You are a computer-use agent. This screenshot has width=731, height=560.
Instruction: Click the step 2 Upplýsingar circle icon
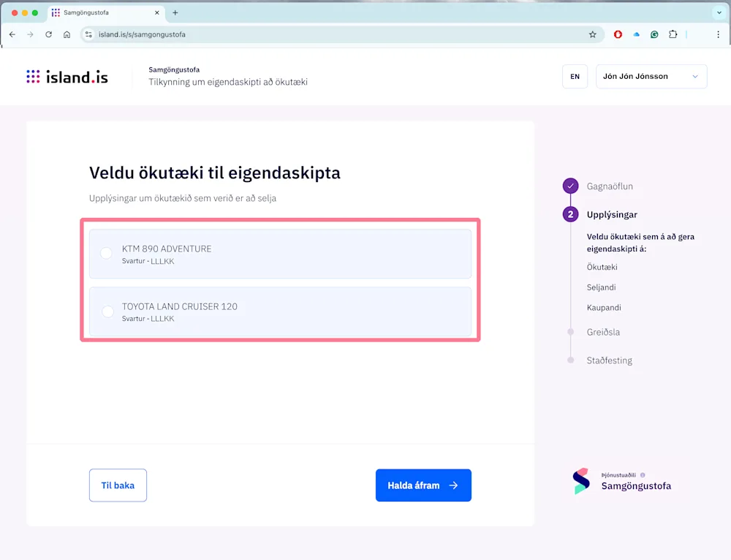pyautogui.click(x=570, y=214)
